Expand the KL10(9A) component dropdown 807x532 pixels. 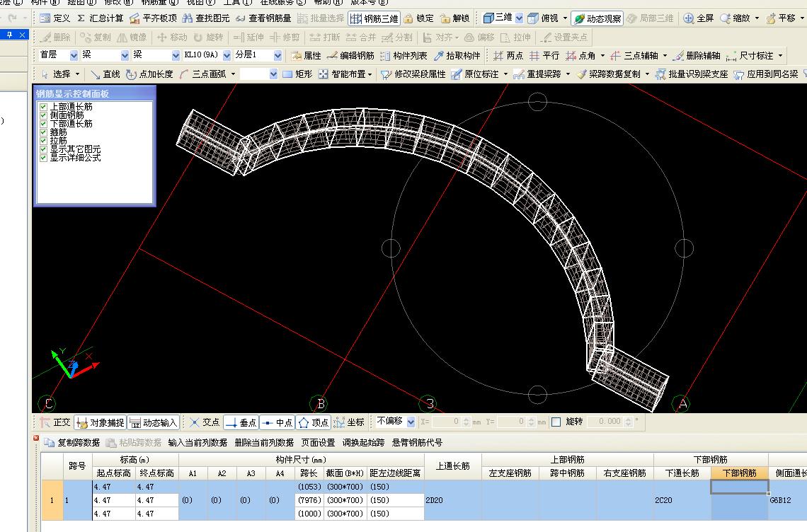tap(227, 55)
